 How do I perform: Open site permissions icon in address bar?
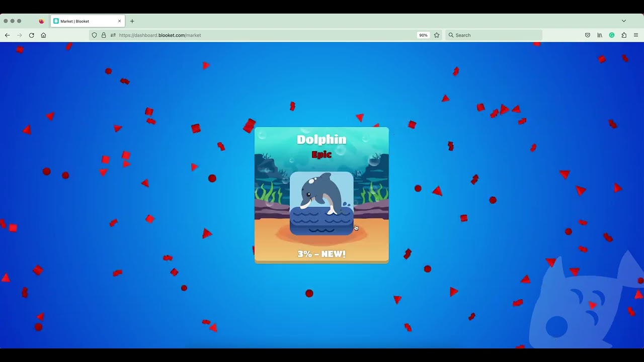point(113,35)
